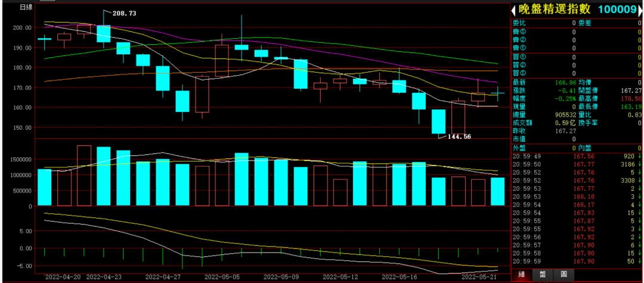Screen dimensions: 644x283
Task: Click the 賣③ order row label
Action: tap(519, 32)
